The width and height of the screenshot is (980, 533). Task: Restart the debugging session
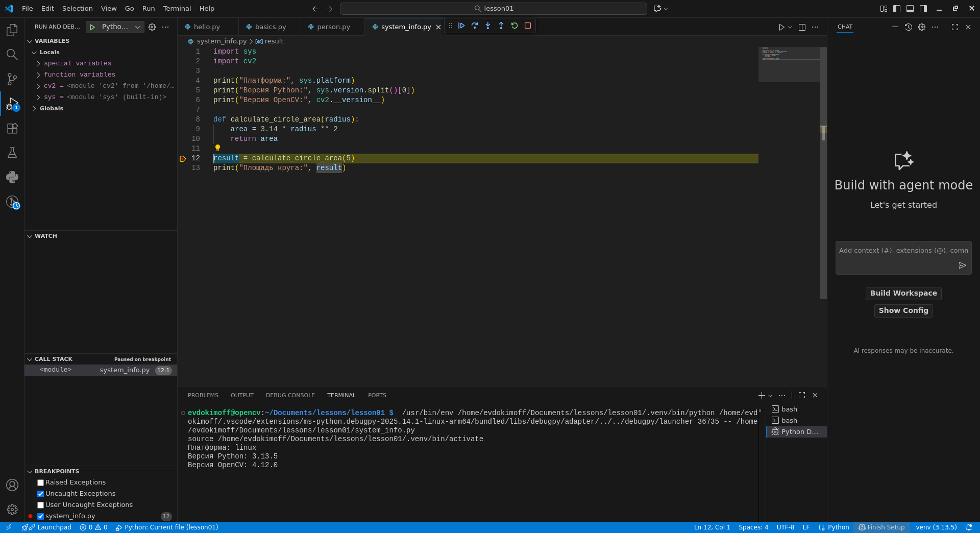(514, 26)
